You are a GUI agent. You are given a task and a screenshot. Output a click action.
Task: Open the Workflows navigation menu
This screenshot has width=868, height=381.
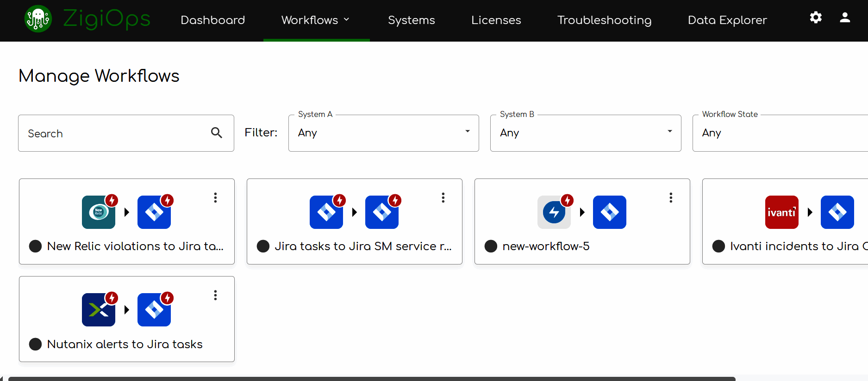[316, 20]
